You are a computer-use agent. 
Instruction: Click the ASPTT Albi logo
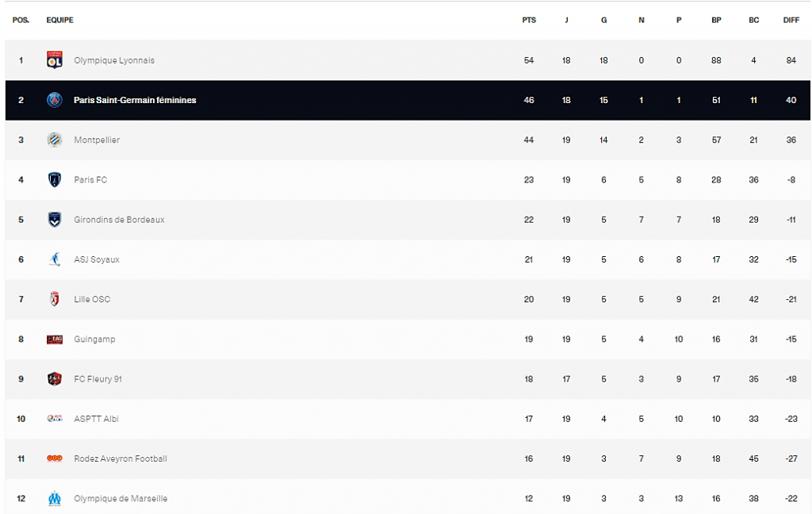(x=55, y=419)
